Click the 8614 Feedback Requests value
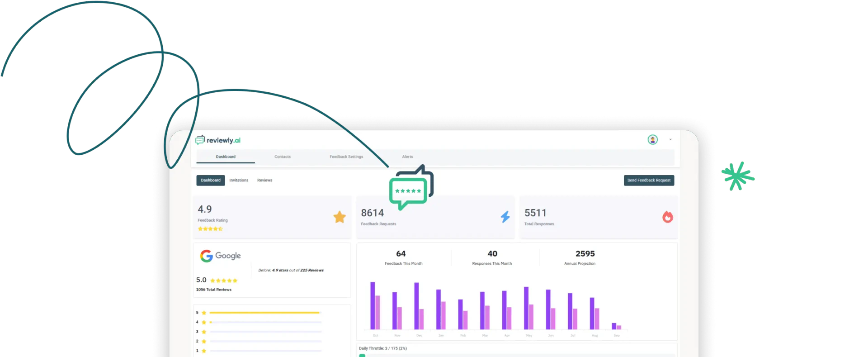868x357 pixels. click(373, 213)
